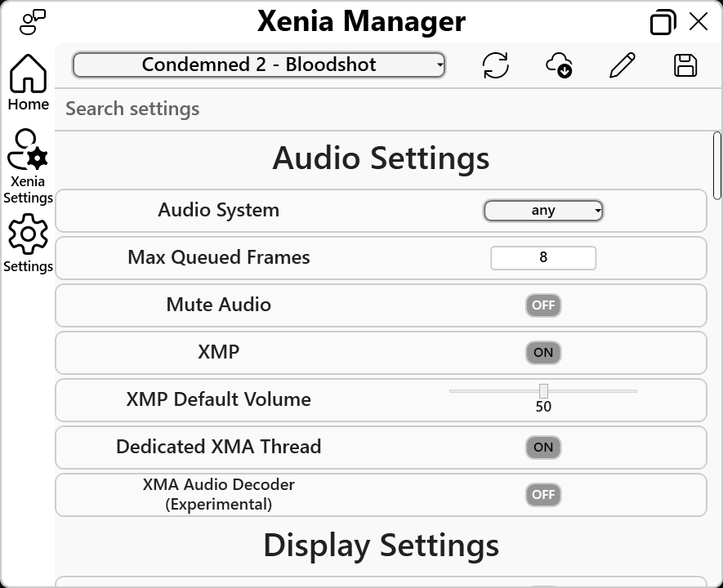The height and width of the screenshot is (588, 723).
Task: Focus the Search settings field
Action: 382,109
